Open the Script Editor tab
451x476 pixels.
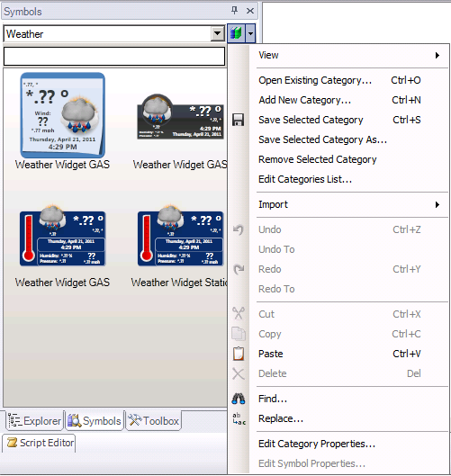click(x=39, y=443)
